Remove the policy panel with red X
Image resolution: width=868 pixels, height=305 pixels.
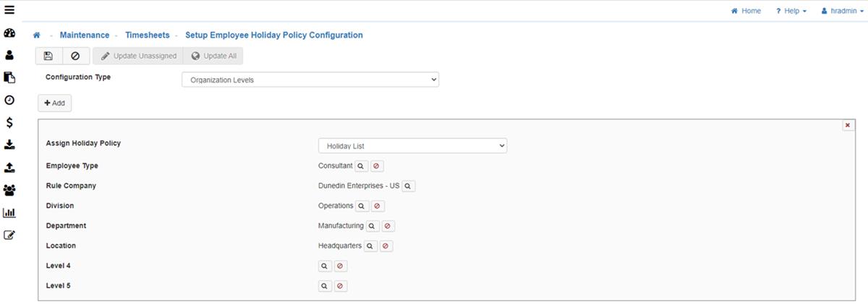click(x=847, y=125)
